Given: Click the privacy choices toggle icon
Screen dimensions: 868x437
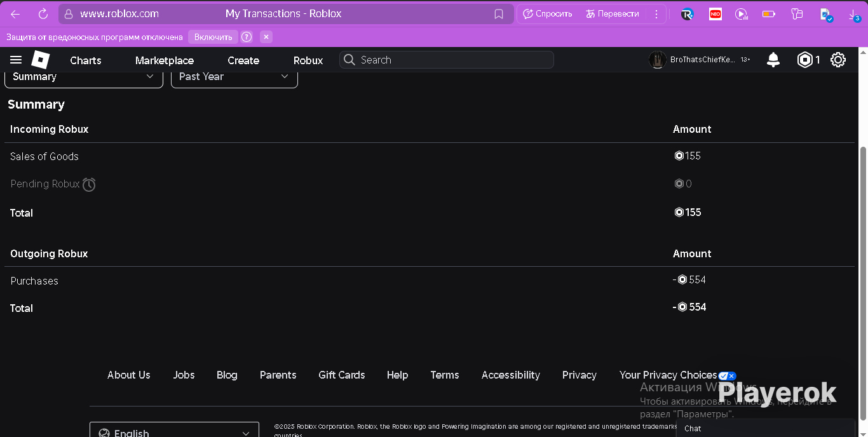Looking at the screenshot, I should click(728, 376).
